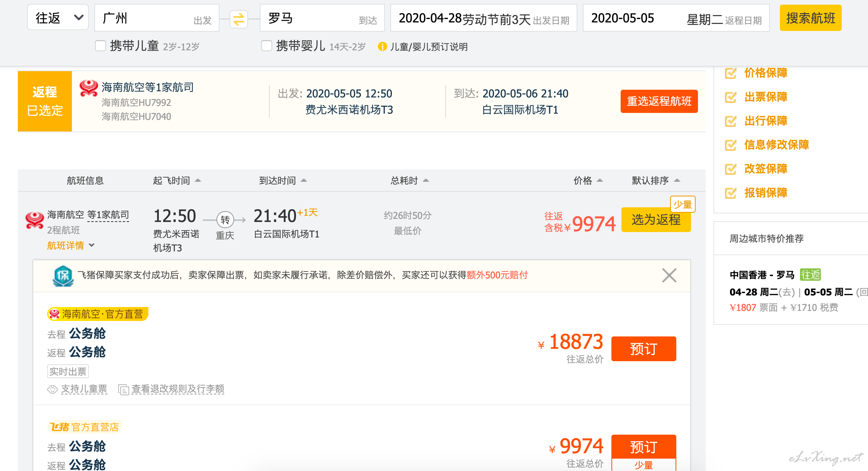
Task: Click the 航班信息 column header
Action: click(85, 181)
